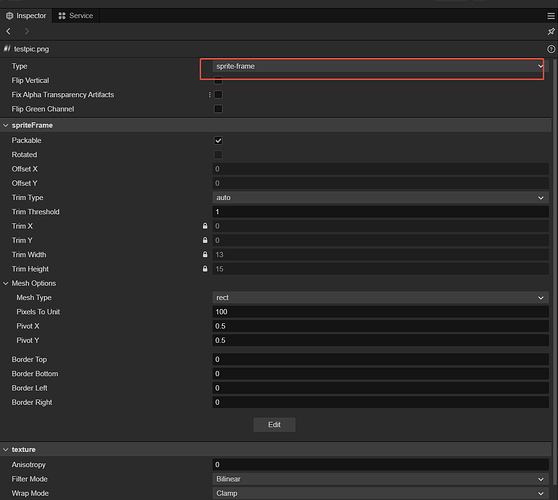This screenshot has height=500, width=558.
Task: Click the Edit button
Action: coord(274,425)
